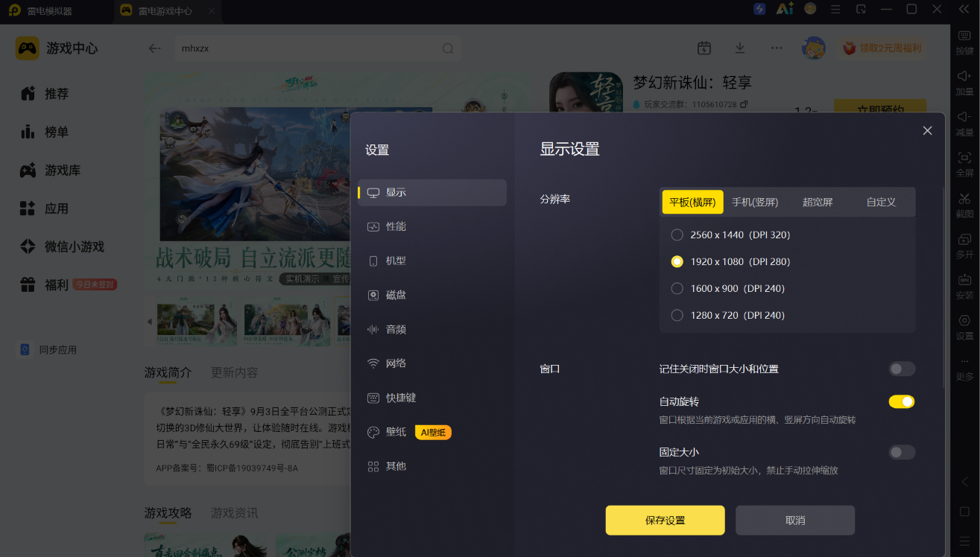This screenshot has height=557, width=980.
Task: Switch to the 更新内容 tab
Action: 235,372
